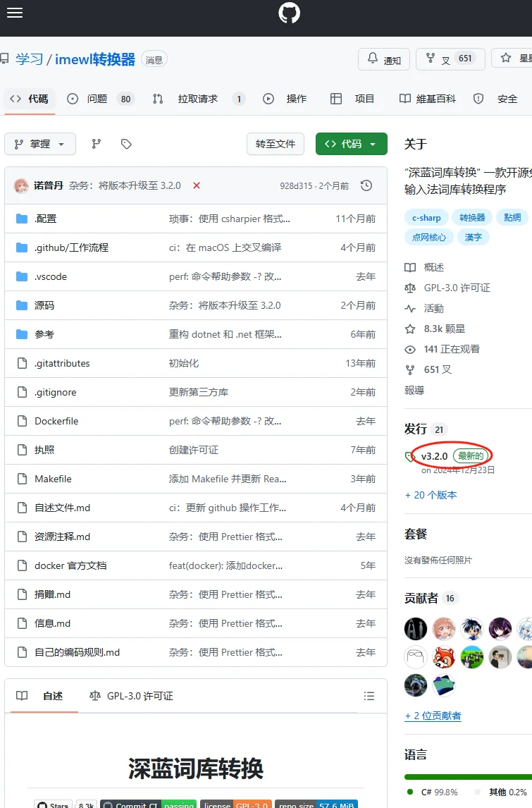Open 自己的编码规则.md file
The height and width of the screenshot is (808, 532).
tap(77, 652)
